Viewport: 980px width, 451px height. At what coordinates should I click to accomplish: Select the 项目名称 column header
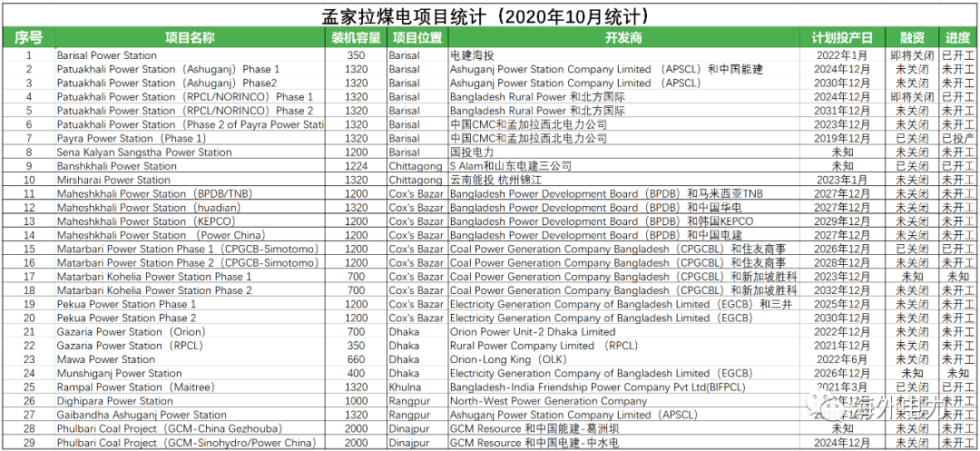tap(190, 37)
